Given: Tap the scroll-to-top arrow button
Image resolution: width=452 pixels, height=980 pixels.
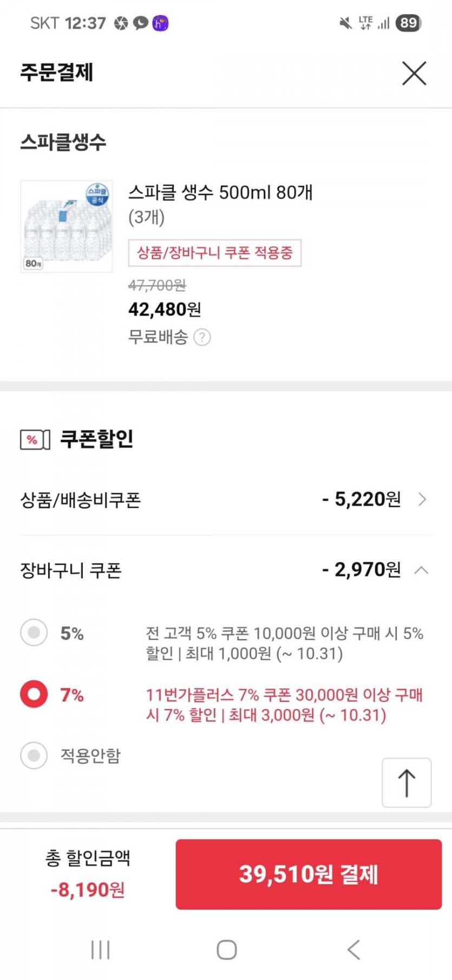Looking at the screenshot, I should 407,783.
